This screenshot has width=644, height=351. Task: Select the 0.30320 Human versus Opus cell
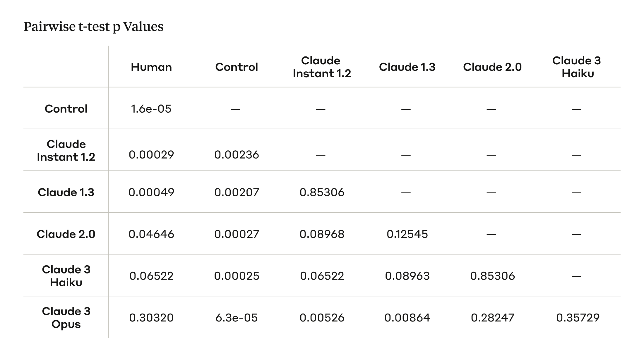(x=151, y=318)
